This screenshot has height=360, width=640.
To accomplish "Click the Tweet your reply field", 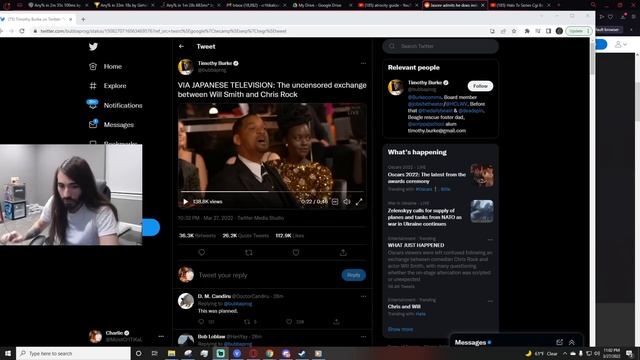I will (267, 275).
